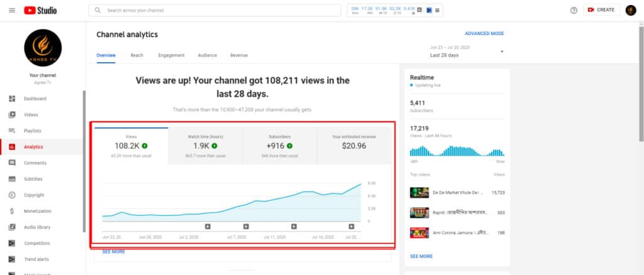This screenshot has height=275, width=644.
Task: Open the hamburger navigation menu
Action: 11,11
